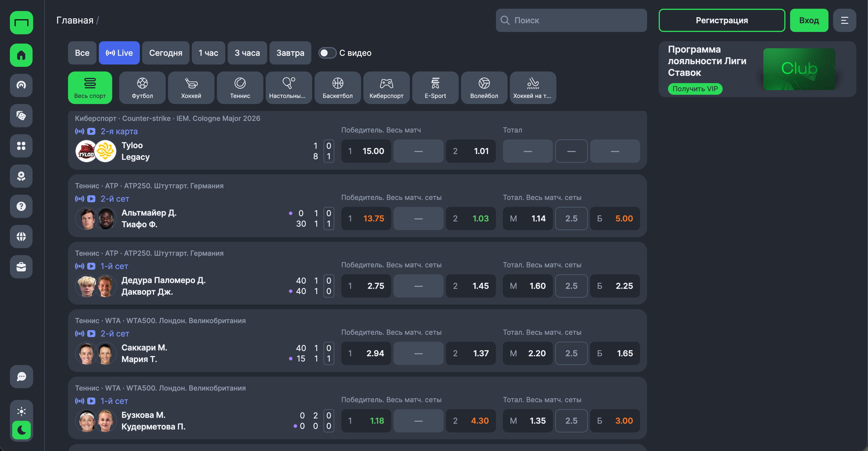Pick Тиафо win odds 1.03
The width and height of the screenshot is (868, 451).
click(x=471, y=219)
